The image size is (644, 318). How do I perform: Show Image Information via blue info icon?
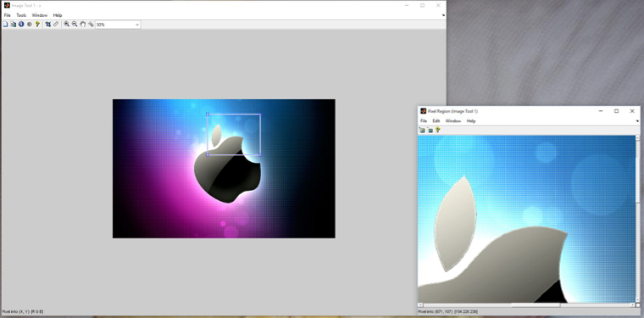pos(21,25)
